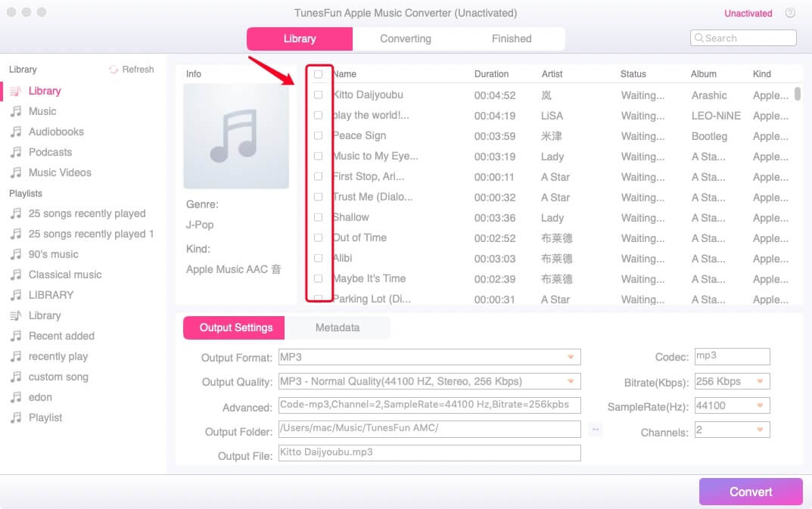Click the Refresh label
This screenshot has width=812, height=509.
click(x=138, y=70)
